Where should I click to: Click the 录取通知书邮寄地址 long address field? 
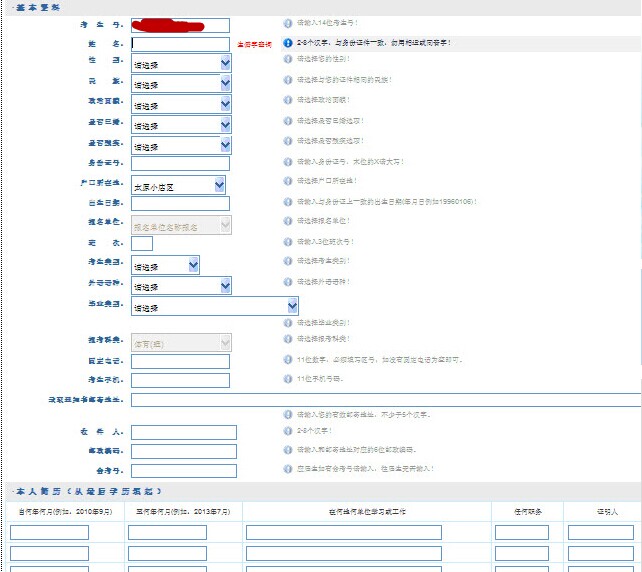point(385,400)
